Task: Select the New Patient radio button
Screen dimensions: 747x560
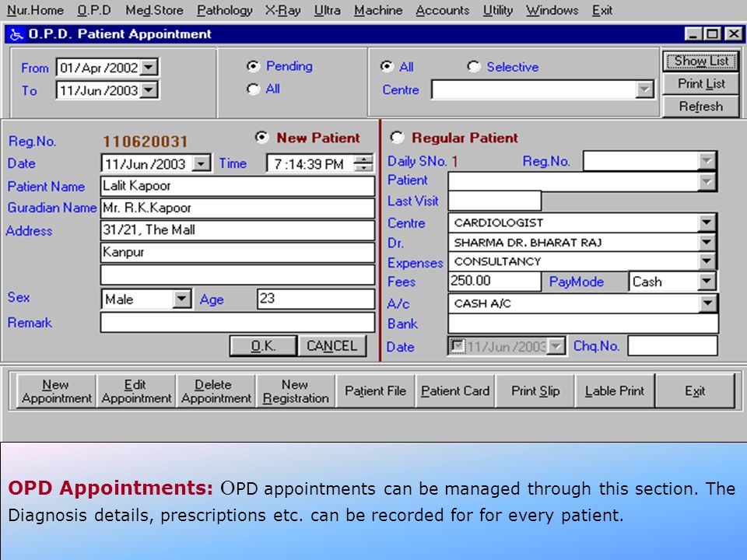Action: pyautogui.click(x=261, y=138)
